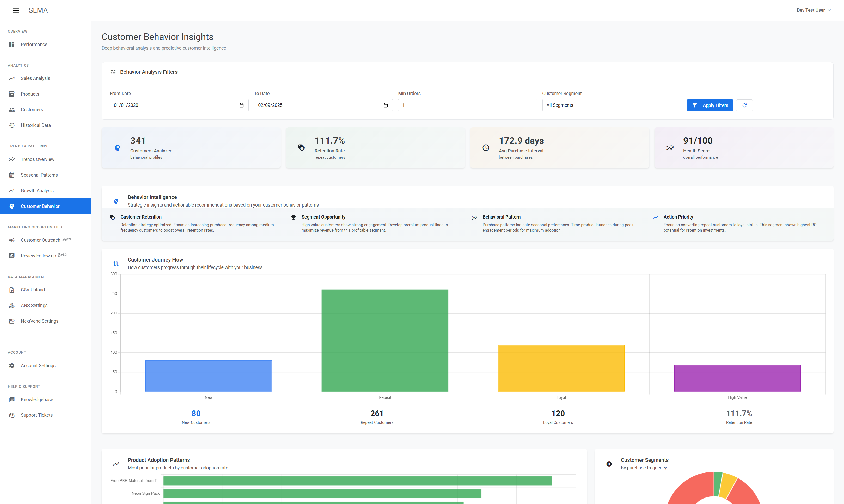
Task: Click the Seasonal Patterns calendar icon
Action: [x=11, y=175]
